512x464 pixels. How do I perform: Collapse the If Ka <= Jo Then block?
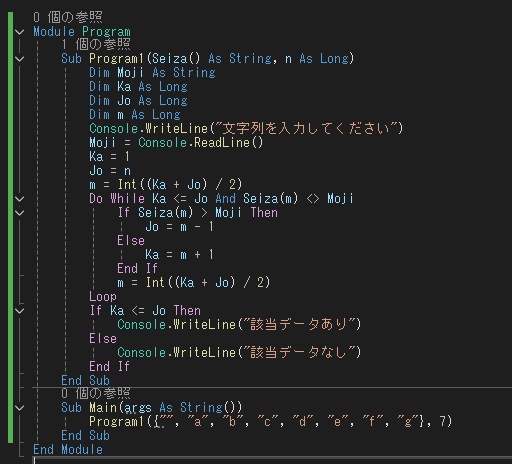click(x=20, y=311)
